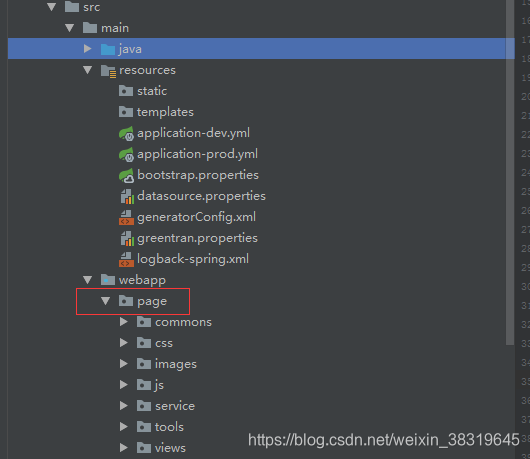Screen dimensions: 530x459
Task: Expand the service folder arrow
Action: tap(124, 406)
